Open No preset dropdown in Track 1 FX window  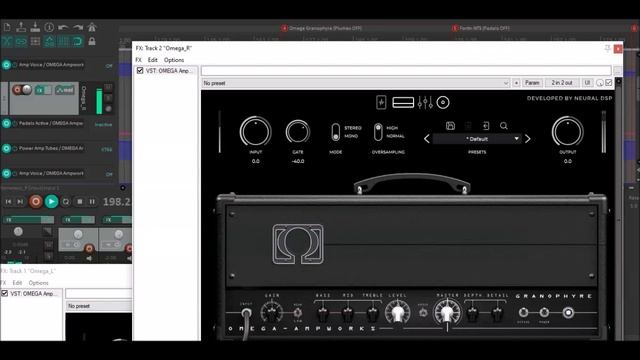coord(99,306)
